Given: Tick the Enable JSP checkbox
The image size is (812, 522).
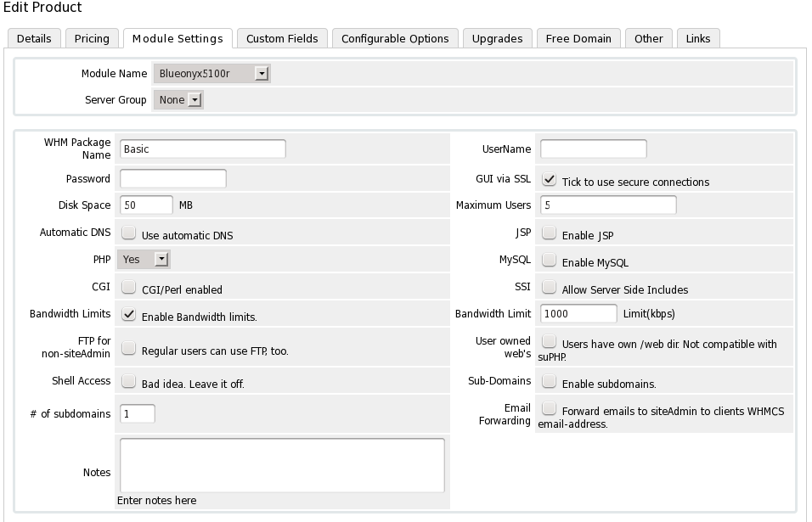Looking at the screenshot, I should [x=549, y=233].
